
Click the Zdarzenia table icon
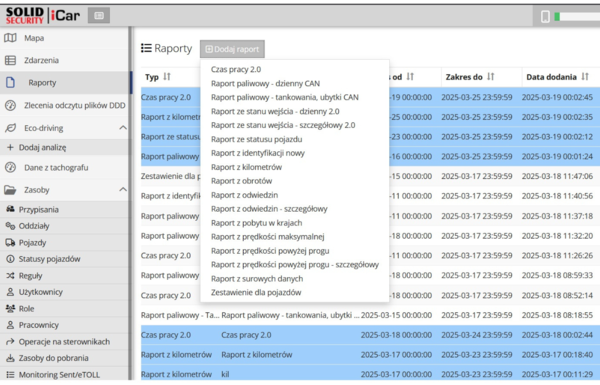point(10,60)
